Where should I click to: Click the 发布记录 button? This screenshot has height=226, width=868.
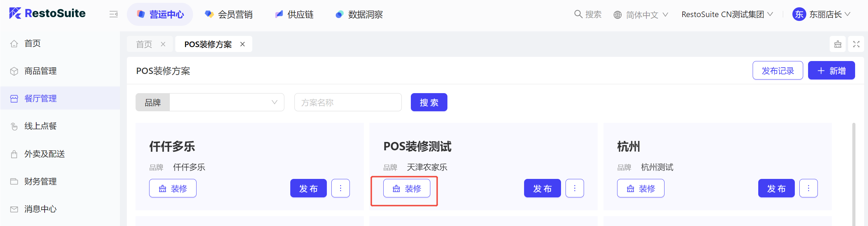[x=777, y=70]
